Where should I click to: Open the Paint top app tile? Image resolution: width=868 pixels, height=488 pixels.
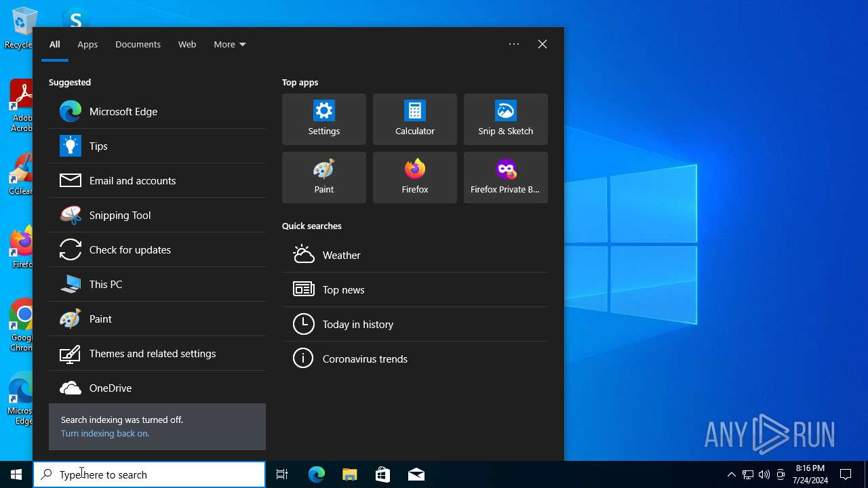click(x=324, y=178)
